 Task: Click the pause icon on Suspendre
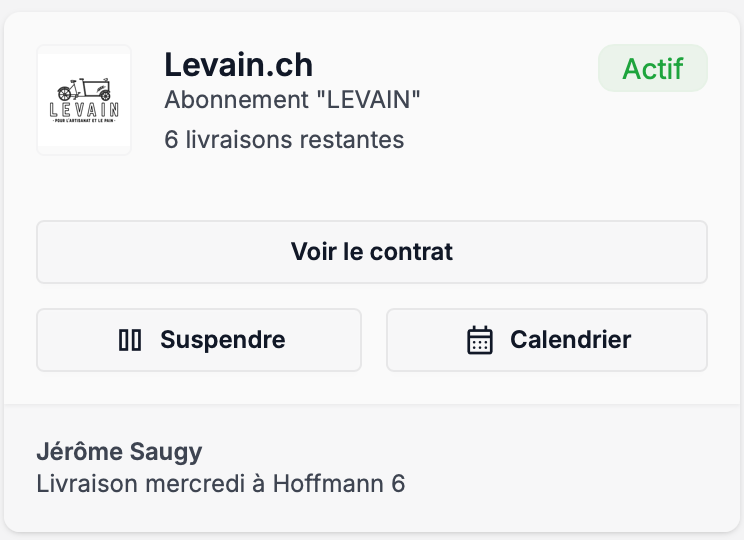pos(130,340)
